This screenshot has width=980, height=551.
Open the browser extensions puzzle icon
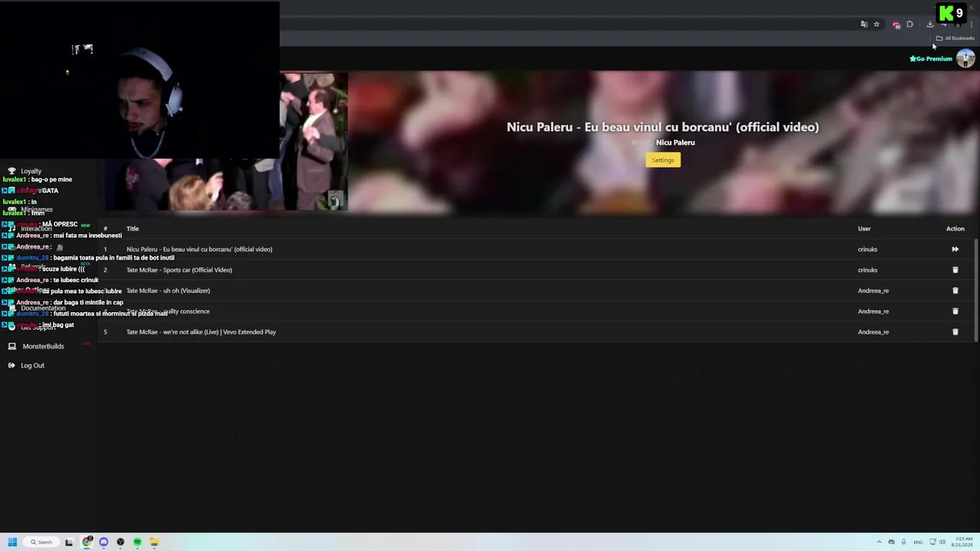coord(910,24)
